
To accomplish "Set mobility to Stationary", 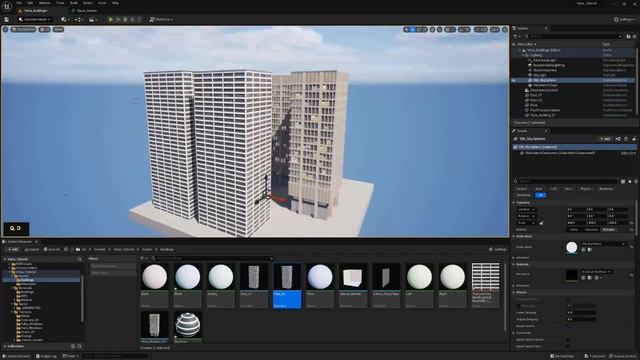I will 591,229.
